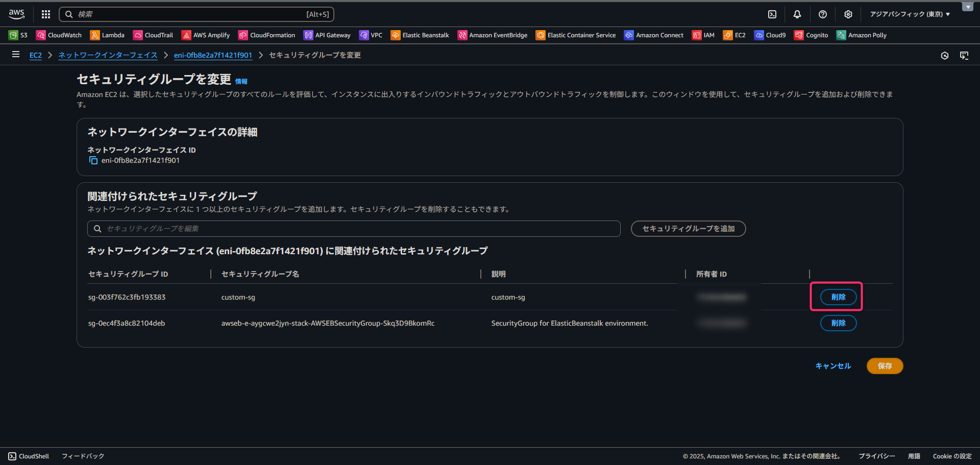
Task: Open Amazon Connect from the favorites bar
Action: point(654,35)
